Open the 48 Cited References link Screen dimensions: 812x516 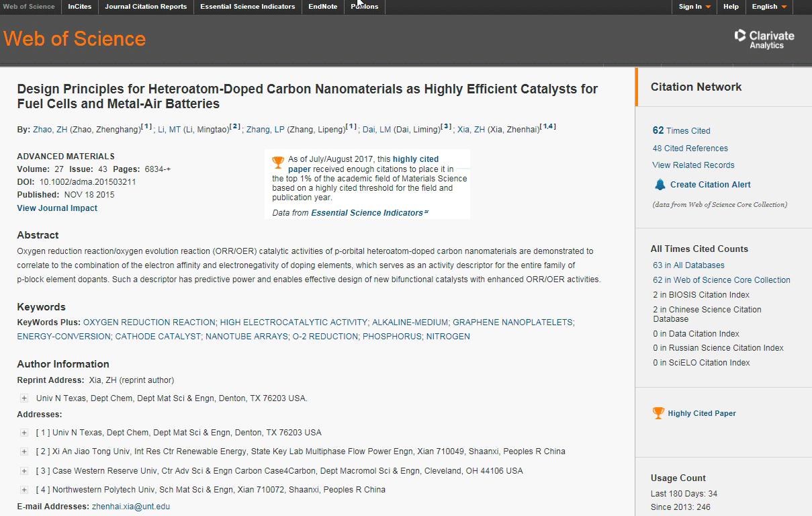click(690, 148)
